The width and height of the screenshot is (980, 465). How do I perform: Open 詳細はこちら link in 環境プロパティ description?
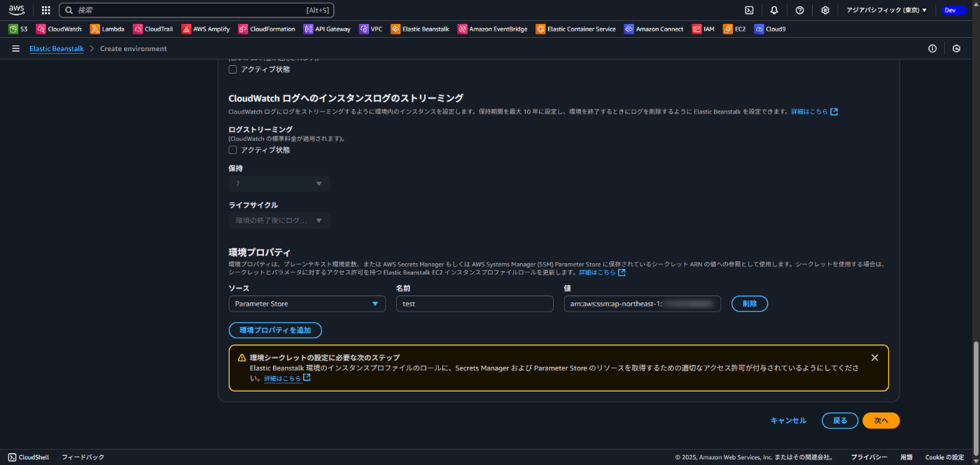(602, 272)
